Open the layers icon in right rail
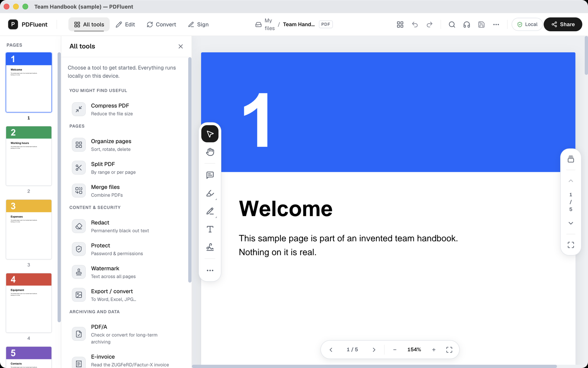This screenshot has height=368, width=588. coord(571,159)
